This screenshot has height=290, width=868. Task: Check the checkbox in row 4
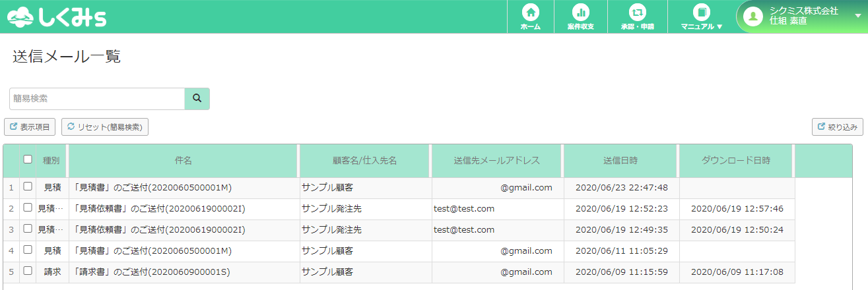pyautogui.click(x=28, y=250)
